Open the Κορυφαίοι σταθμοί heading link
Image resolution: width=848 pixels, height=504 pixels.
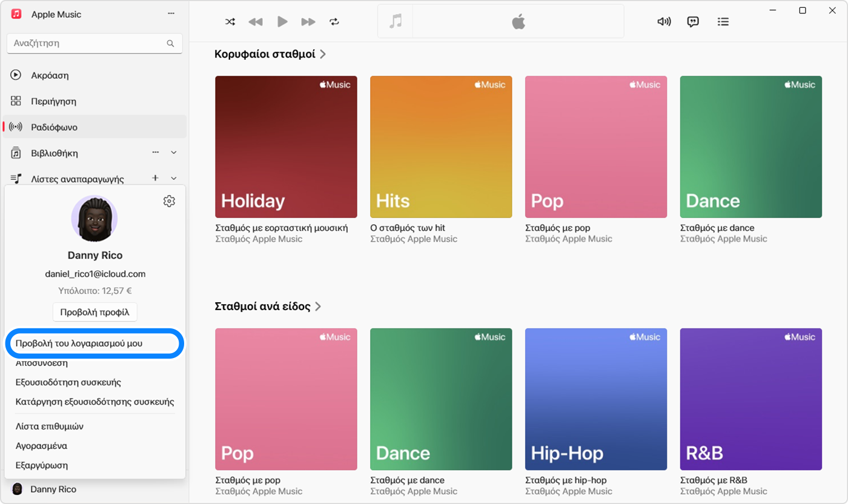(265, 54)
